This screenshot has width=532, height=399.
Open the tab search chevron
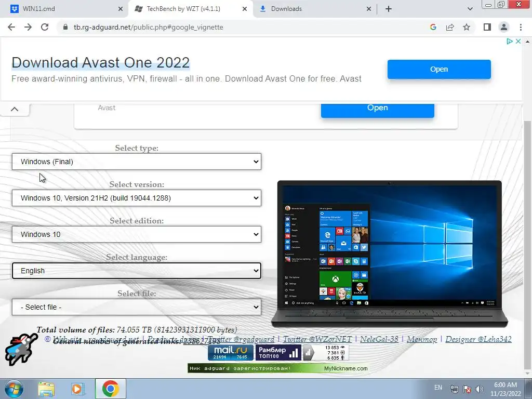tap(470, 9)
